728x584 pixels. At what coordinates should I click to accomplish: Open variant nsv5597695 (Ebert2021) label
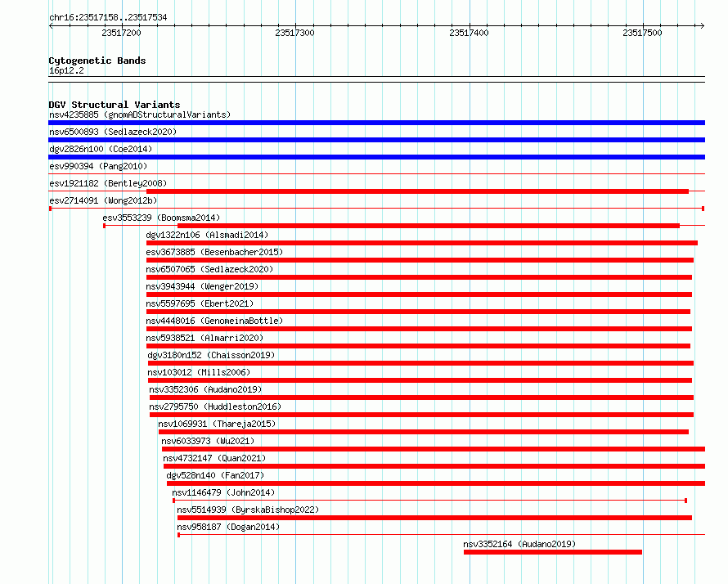click(200, 303)
